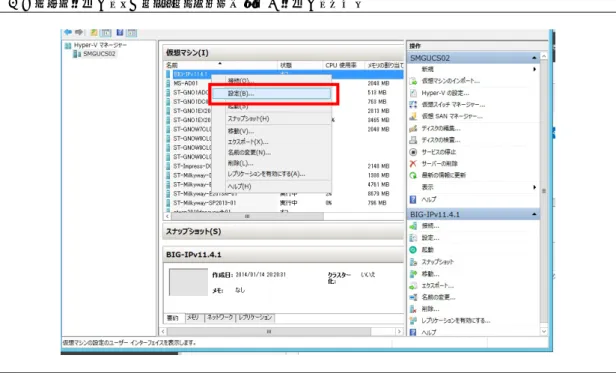The image size is (616, 373).
Task: Open 仮想スイッチ マネージャー from actions pane
Action: (453, 105)
